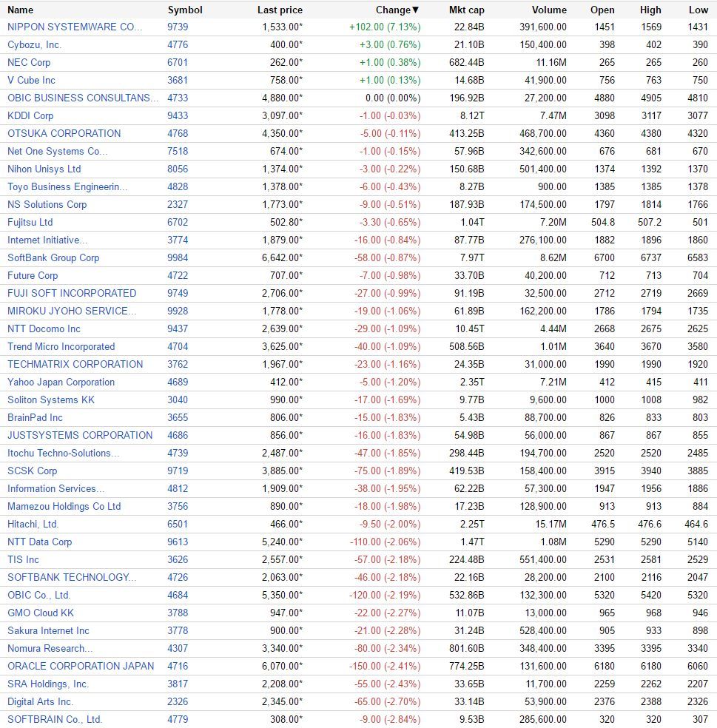Select the 10.45T market cap value

469,328
